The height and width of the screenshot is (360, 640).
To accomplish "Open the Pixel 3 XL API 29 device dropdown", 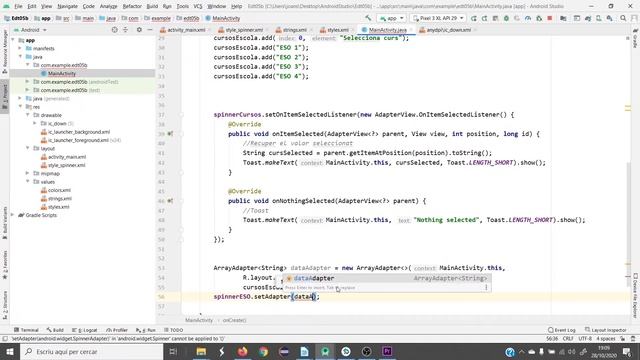I will (438, 18).
